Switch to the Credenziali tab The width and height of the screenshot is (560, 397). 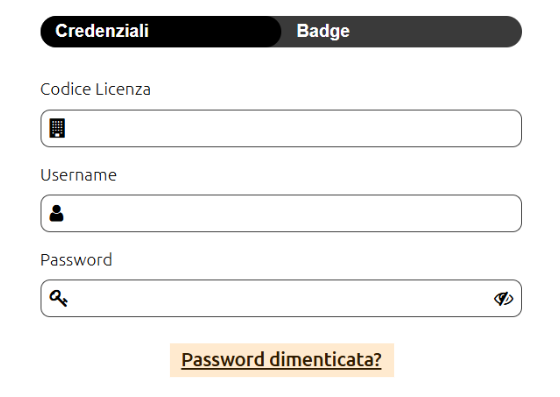(x=161, y=31)
